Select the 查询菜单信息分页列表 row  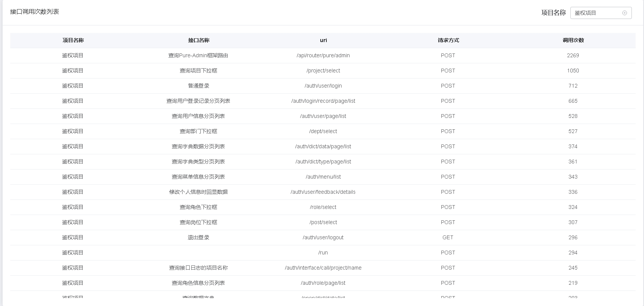198,177
